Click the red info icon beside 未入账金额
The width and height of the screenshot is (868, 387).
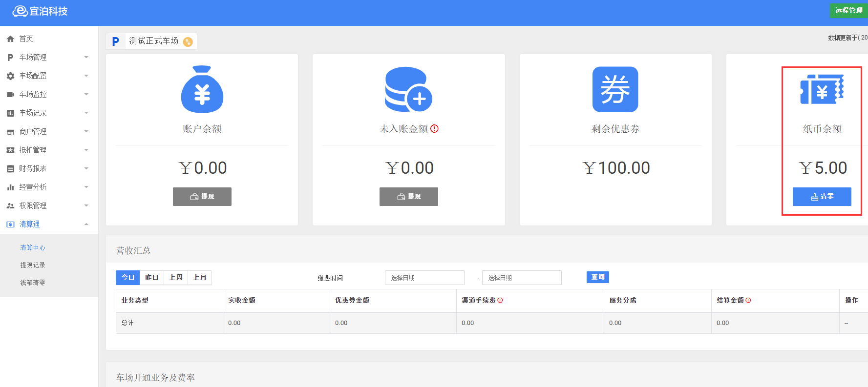click(x=434, y=129)
